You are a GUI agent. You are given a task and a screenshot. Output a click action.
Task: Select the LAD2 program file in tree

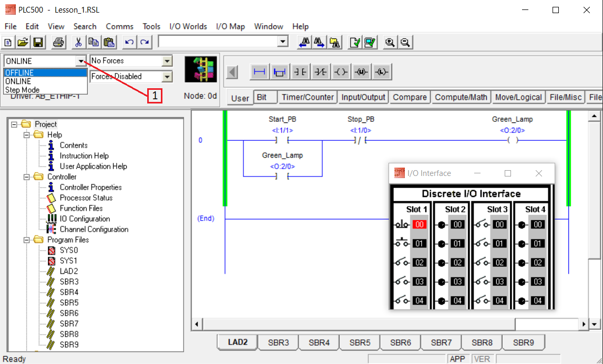[x=69, y=272]
